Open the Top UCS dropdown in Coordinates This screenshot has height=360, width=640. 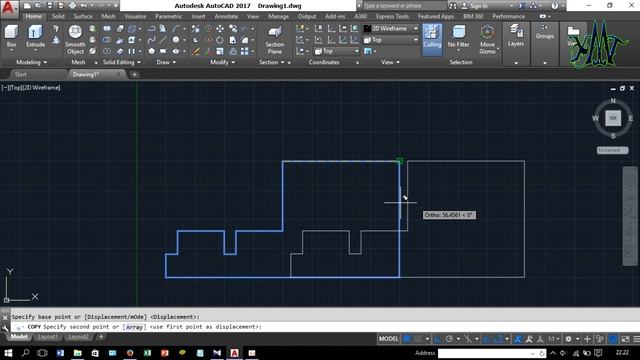click(x=337, y=51)
